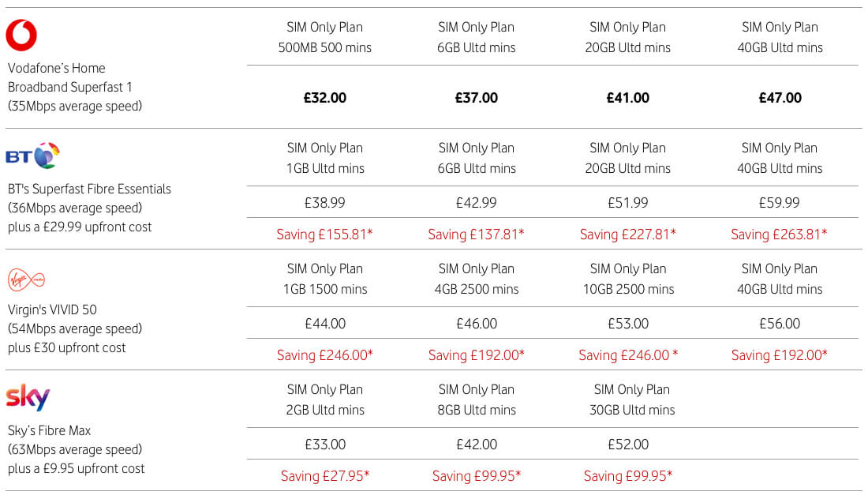Select Sky £52.00 price
Viewport: 868px width, 499px height.
(x=628, y=445)
